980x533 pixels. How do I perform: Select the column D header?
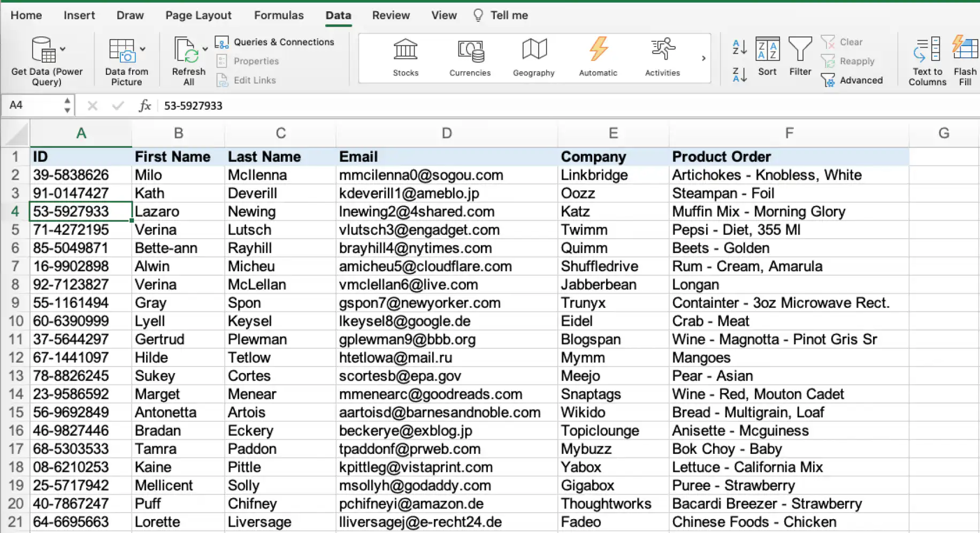pos(447,133)
